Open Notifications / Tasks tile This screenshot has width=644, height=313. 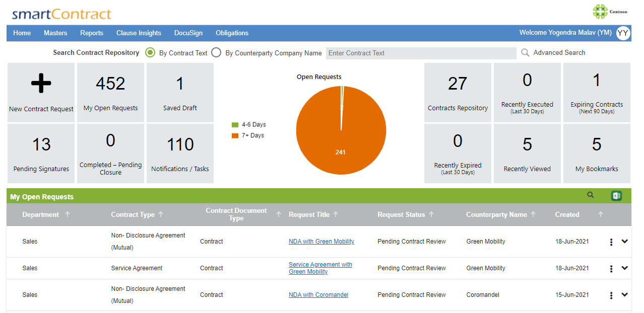pyautogui.click(x=180, y=153)
